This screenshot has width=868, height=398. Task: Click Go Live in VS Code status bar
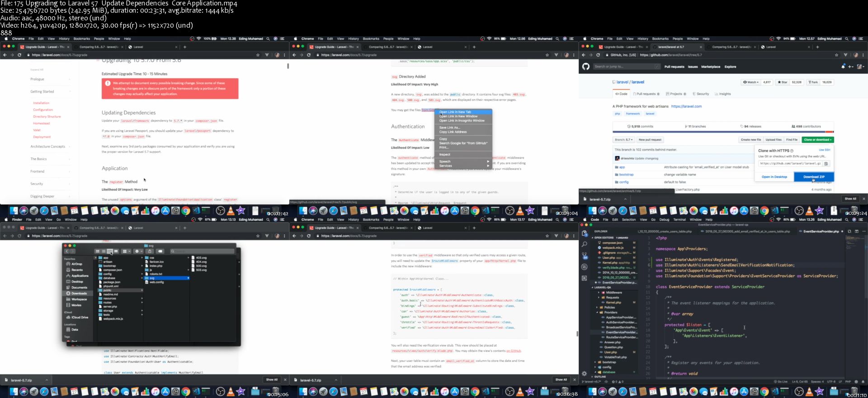coord(781,382)
